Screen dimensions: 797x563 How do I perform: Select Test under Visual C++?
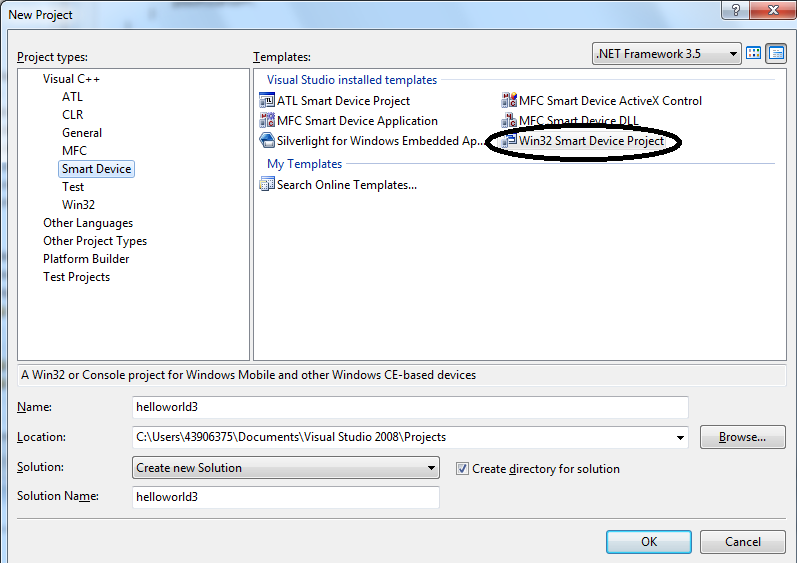pos(73,187)
